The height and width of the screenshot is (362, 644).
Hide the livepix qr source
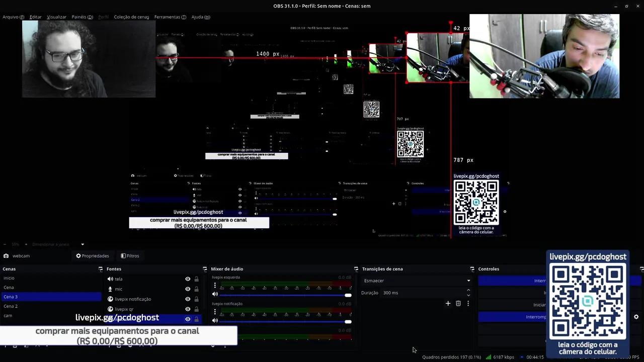point(188,309)
